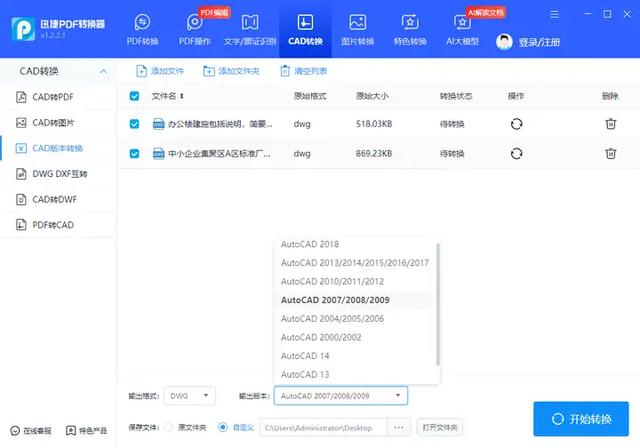Click convert icon for 中小企业集聚区 file

(x=516, y=153)
